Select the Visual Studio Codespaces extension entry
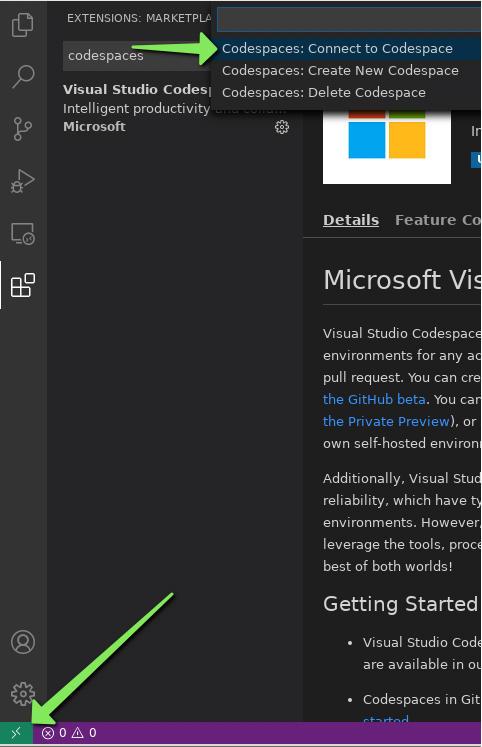Screen dimensions: 482x747 coord(175,108)
